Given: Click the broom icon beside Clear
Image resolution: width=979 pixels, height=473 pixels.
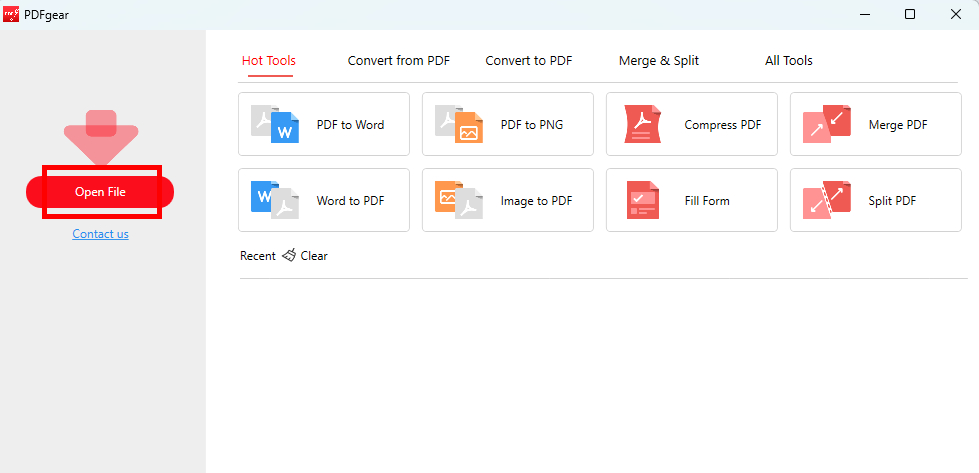Looking at the screenshot, I should (x=288, y=255).
